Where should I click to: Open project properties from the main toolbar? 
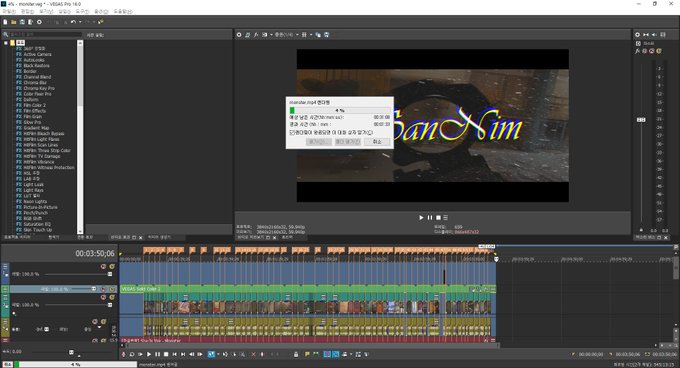coord(39,22)
